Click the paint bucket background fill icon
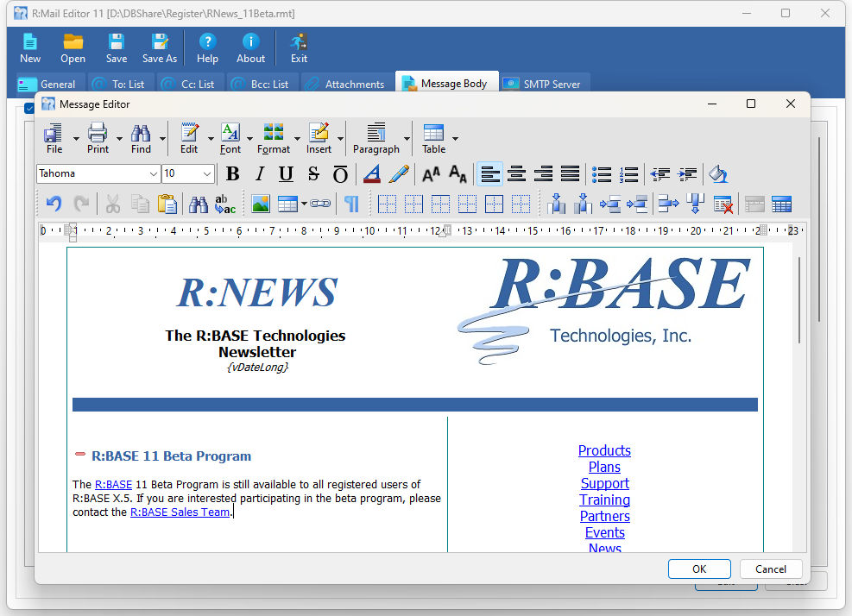 point(718,173)
